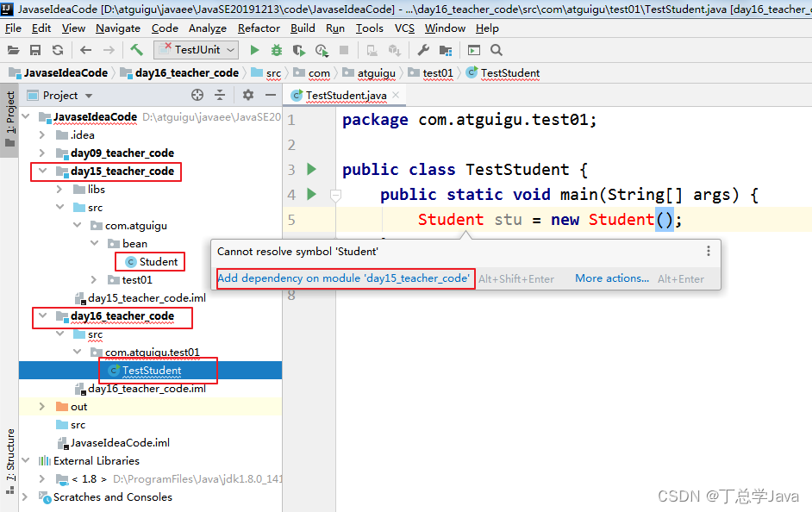Collapse the JavaseIdeaCode root node

pyautogui.click(x=27, y=116)
